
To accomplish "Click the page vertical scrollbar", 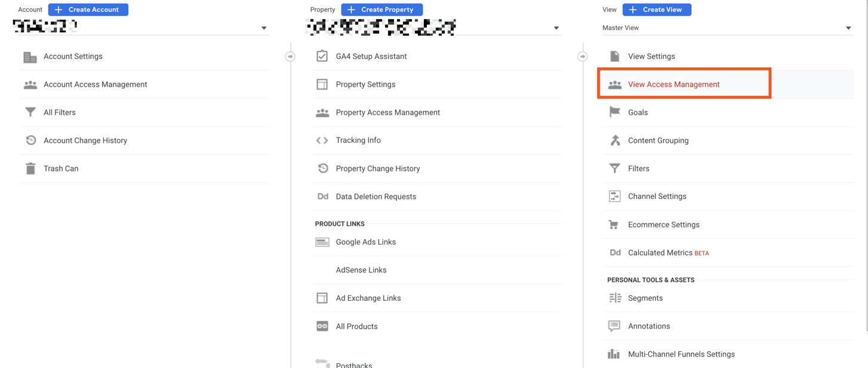I will pos(866,165).
